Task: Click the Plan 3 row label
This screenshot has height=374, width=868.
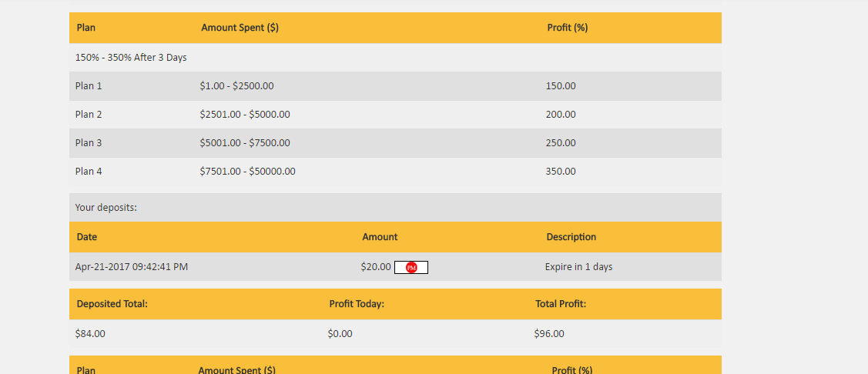Action: point(89,143)
